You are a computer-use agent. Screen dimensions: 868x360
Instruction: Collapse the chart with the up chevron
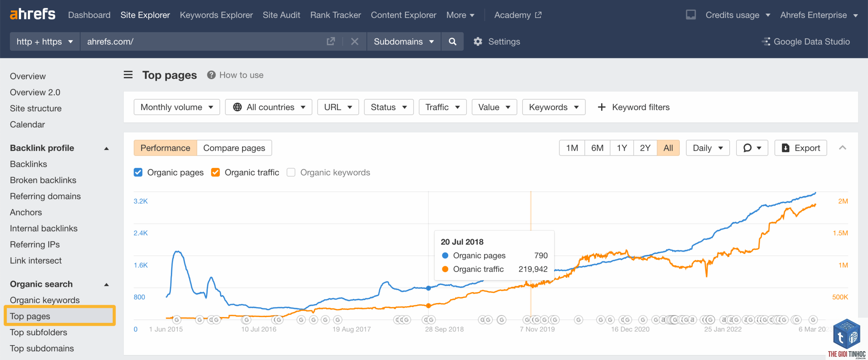(843, 148)
